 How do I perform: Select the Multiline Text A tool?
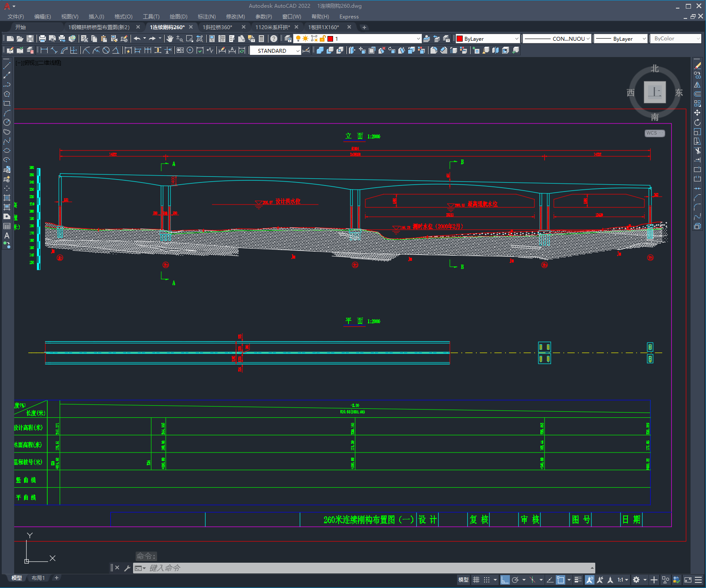click(7, 235)
